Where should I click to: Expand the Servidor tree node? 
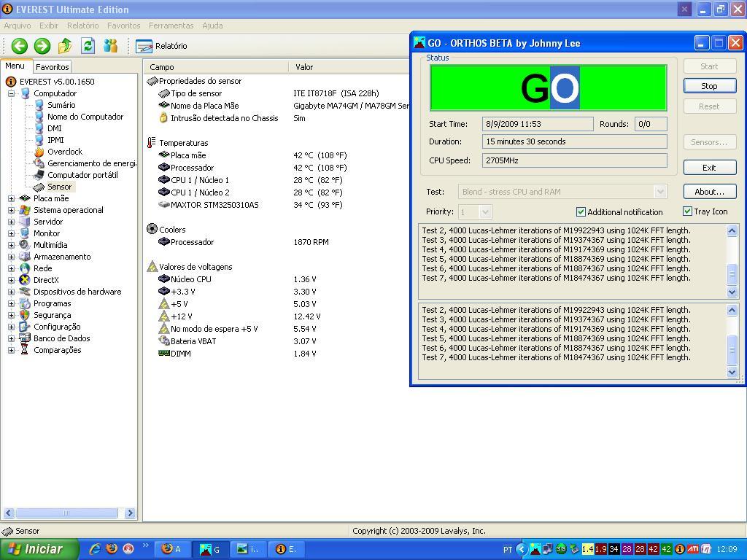pyautogui.click(x=11, y=222)
